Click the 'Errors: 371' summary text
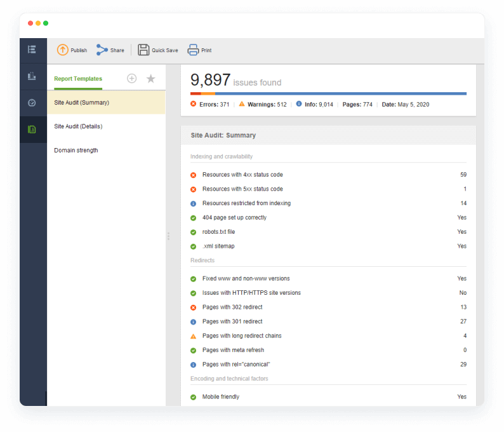 point(214,105)
